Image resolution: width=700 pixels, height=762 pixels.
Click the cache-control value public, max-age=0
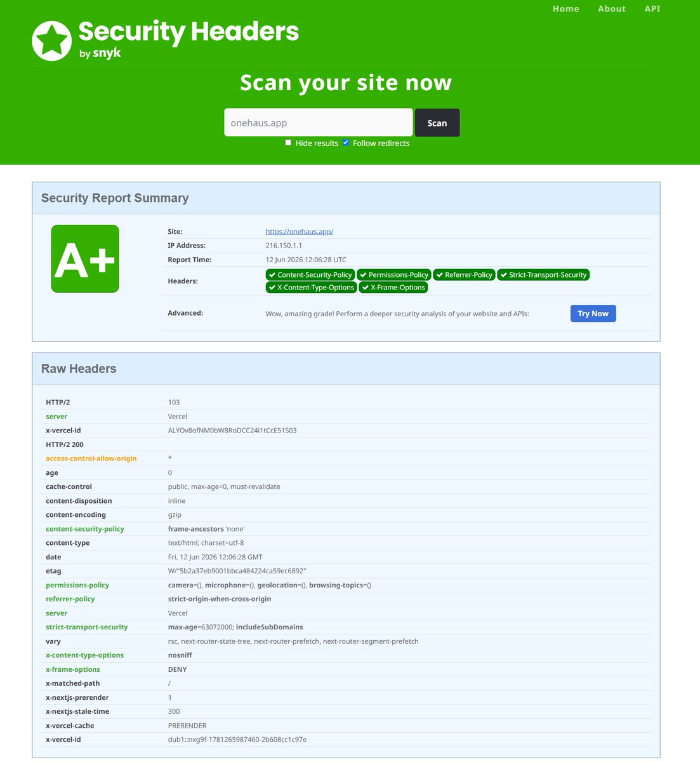pyautogui.click(x=224, y=487)
